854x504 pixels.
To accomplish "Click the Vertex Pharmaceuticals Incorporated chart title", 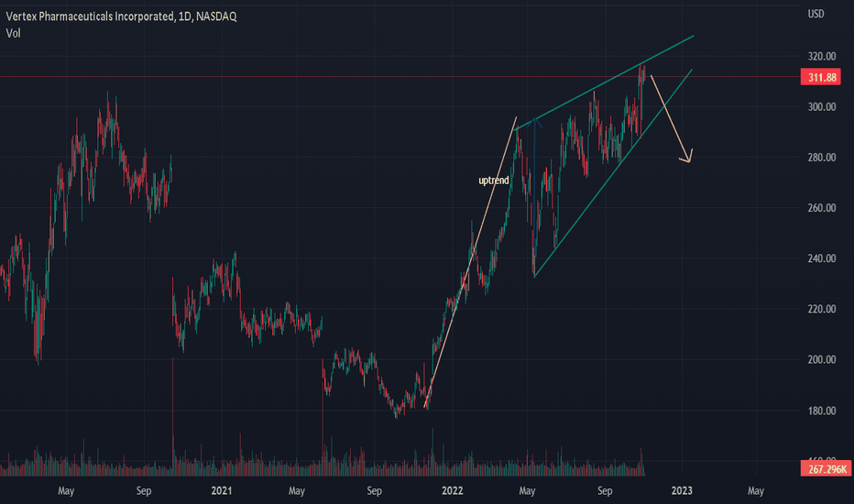I will tap(122, 16).
